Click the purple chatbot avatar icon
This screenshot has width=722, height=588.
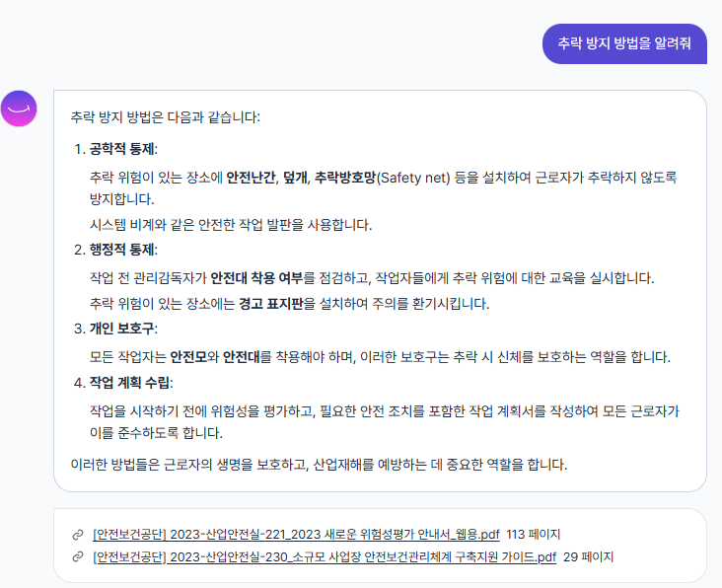pos(19,108)
